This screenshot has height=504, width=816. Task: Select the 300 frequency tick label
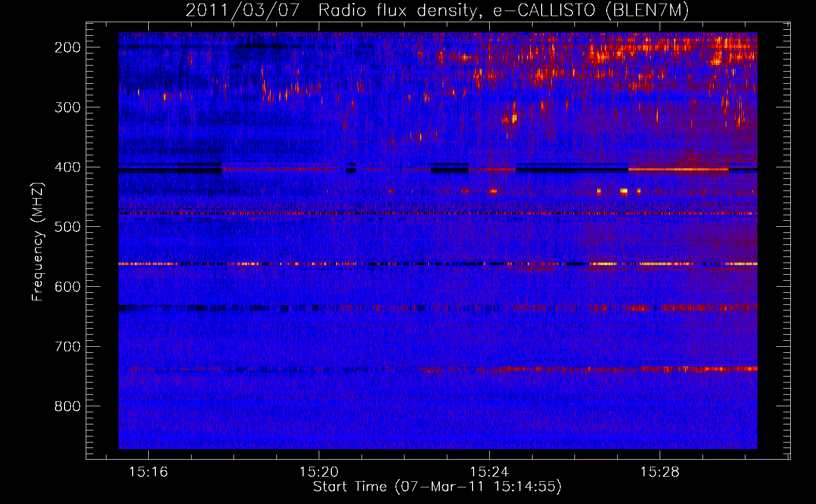67,107
